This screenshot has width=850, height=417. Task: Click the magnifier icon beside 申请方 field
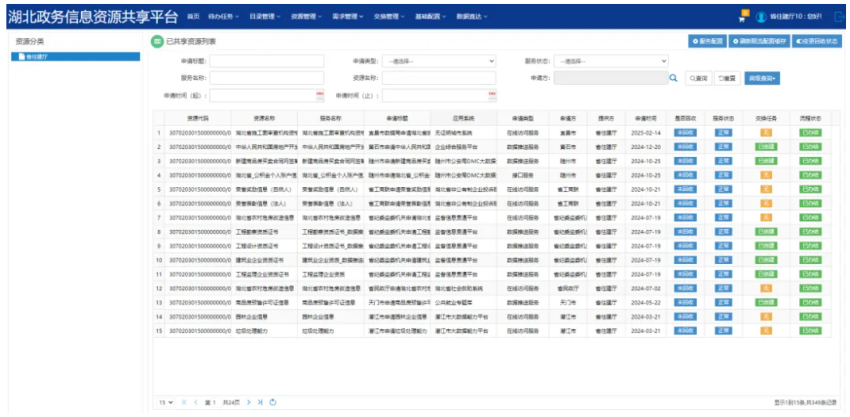(x=674, y=77)
